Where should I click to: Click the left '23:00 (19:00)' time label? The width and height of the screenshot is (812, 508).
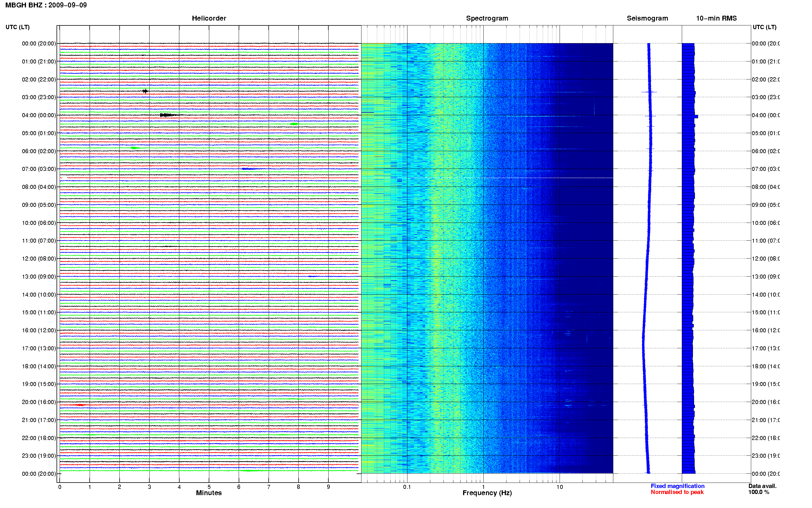coord(39,456)
